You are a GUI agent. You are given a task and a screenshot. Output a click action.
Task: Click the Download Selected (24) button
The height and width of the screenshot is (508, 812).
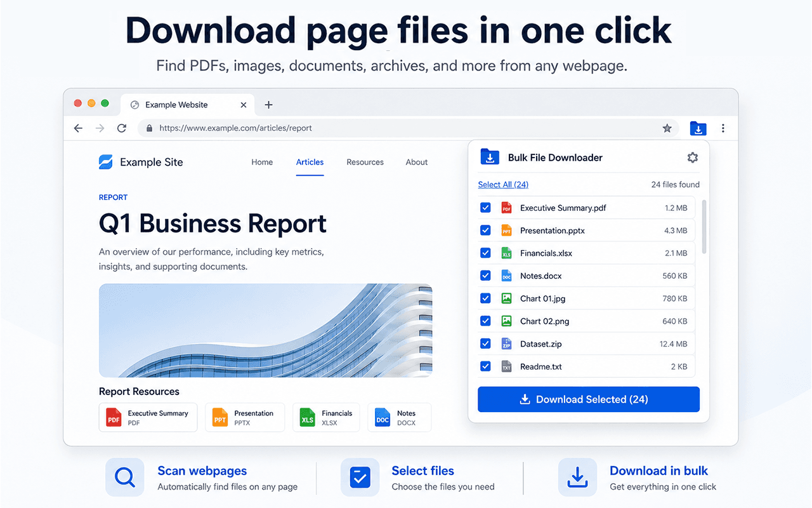[589, 399]
